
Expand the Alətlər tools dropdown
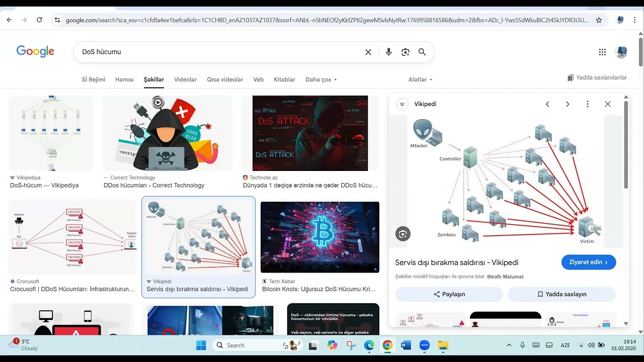click(420, 79)
